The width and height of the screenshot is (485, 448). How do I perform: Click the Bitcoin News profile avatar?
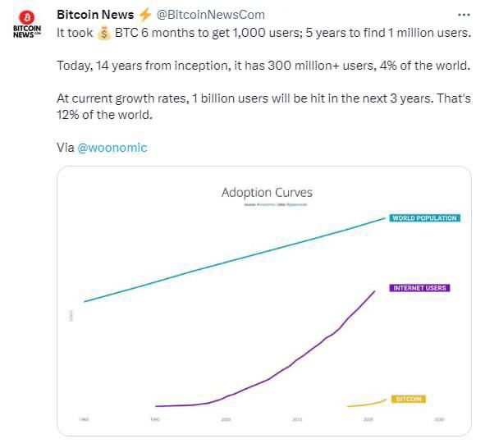coord(27,25)
